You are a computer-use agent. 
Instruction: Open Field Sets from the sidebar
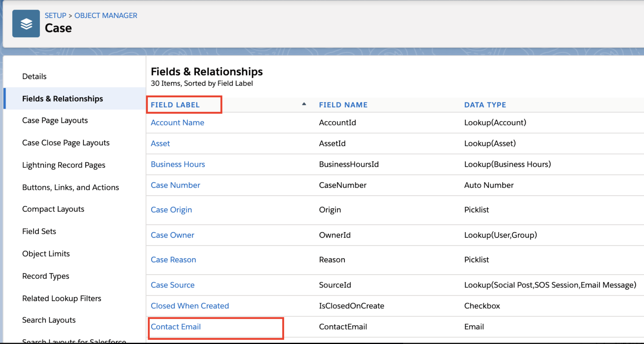click(39, 231)
